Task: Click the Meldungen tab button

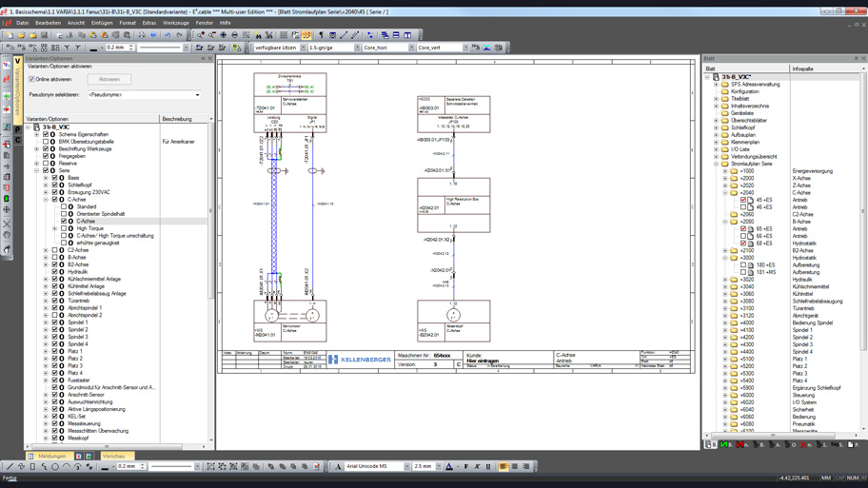Action: pyautogui.click(x=51, y=456)
